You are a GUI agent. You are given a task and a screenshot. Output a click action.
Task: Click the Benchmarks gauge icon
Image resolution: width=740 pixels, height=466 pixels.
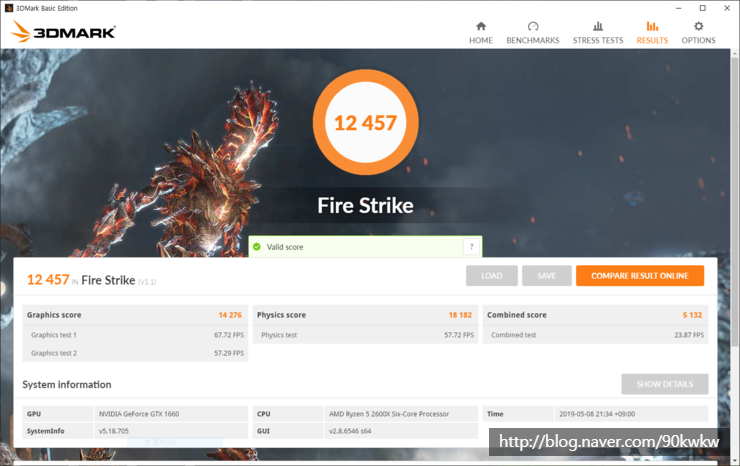[533, 26]
